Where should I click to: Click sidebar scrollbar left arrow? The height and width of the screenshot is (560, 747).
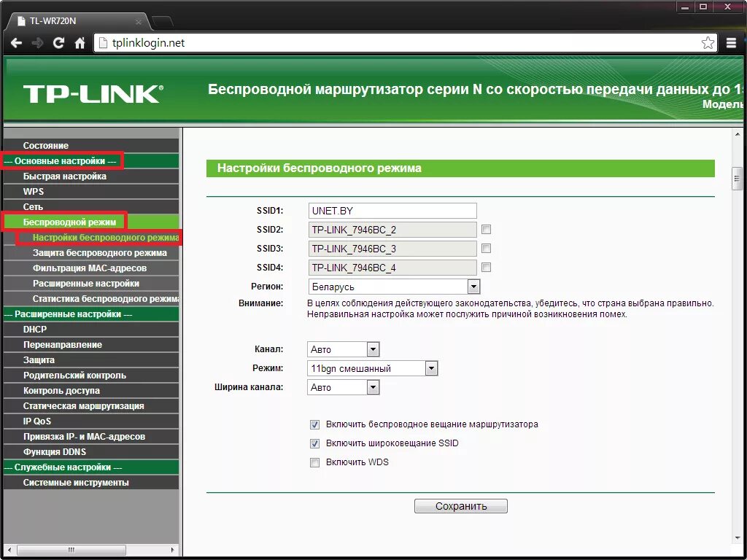(9, 550)
